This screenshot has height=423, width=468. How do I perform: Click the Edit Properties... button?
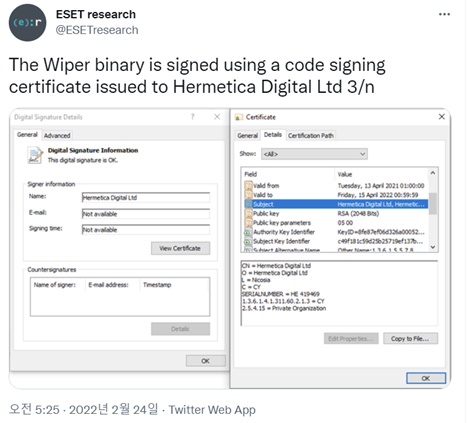pos(351,339)
